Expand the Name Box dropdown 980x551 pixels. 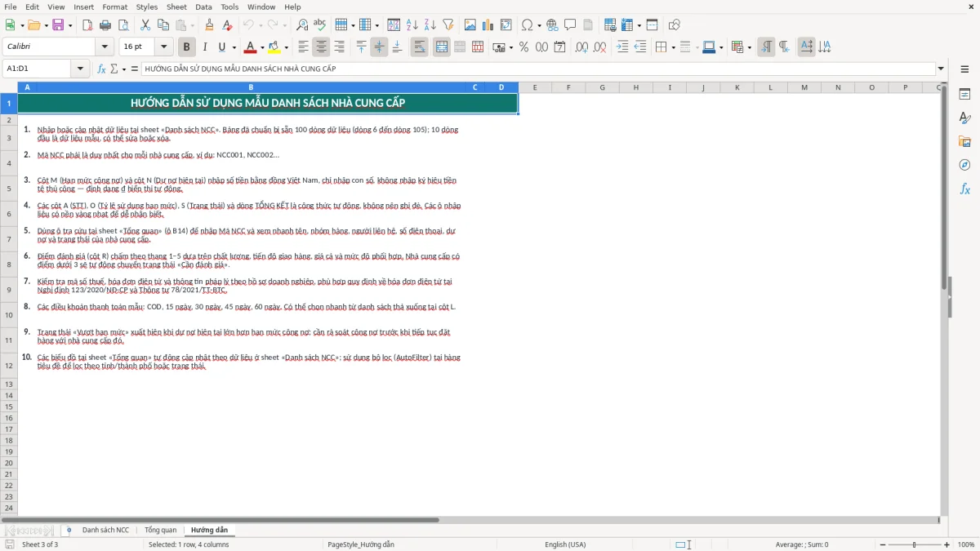tap(80, 69)
